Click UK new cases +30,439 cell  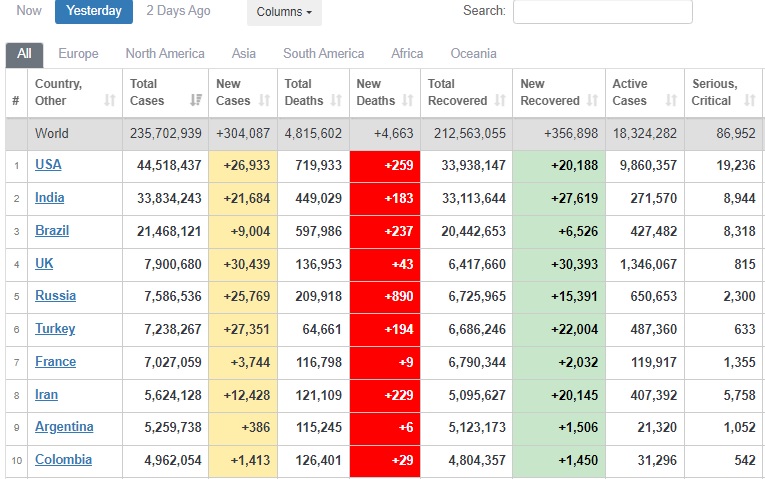pyautogui.click(x=243, y=265)
